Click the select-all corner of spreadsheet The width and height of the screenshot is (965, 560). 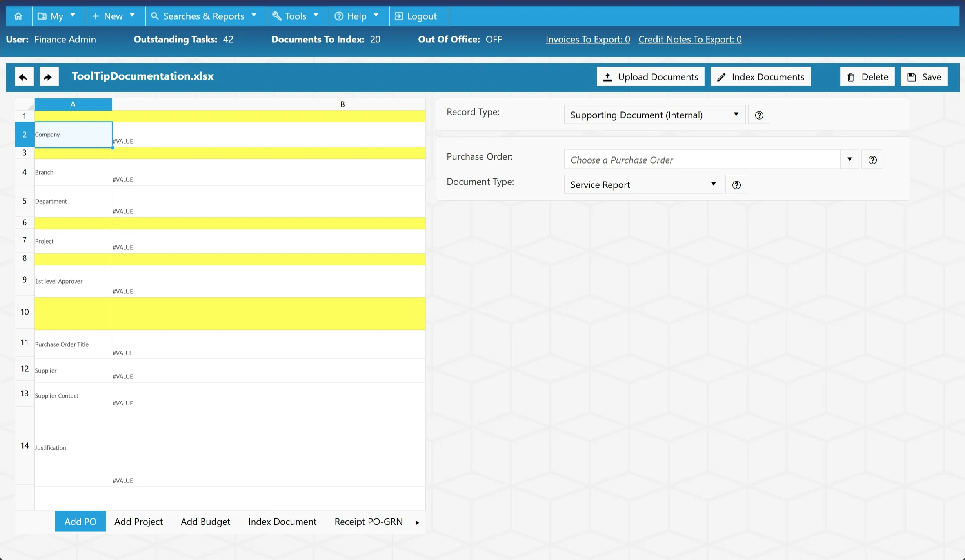[25, 104]
